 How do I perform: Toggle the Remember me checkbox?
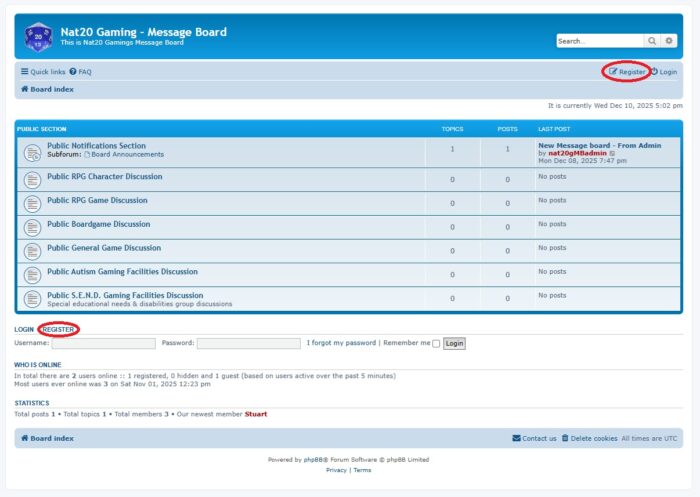(x=436, y=343)
